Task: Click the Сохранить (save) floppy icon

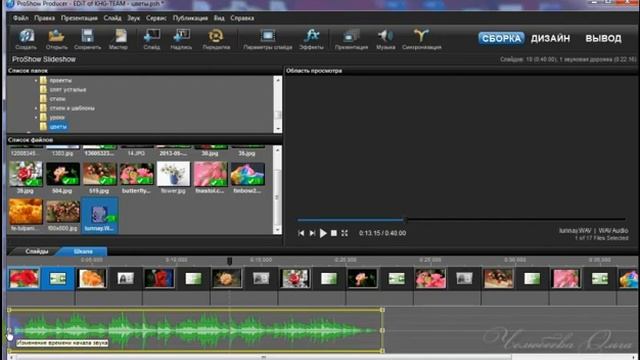Action: [x=87, y=39]
